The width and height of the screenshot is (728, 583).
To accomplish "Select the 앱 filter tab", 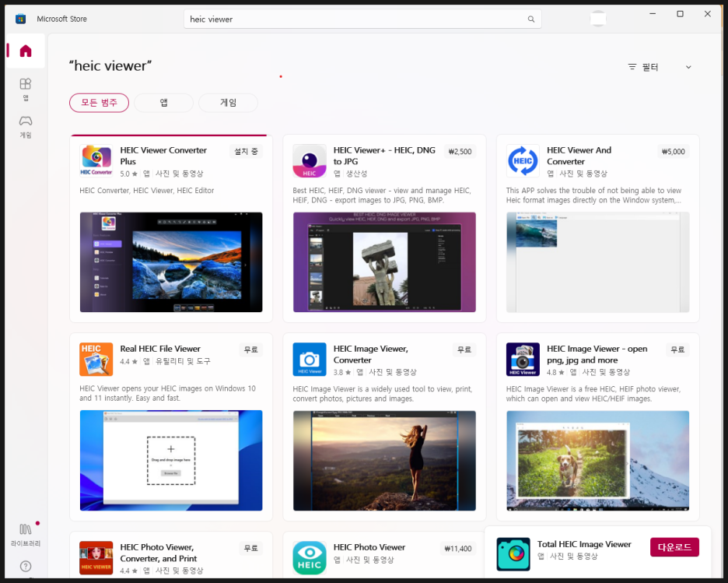I will pyautogui.click(x=163, y=103).
